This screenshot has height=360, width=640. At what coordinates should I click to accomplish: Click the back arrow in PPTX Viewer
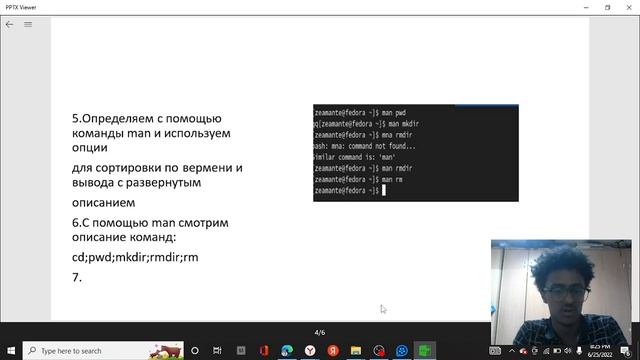(9, 24)
